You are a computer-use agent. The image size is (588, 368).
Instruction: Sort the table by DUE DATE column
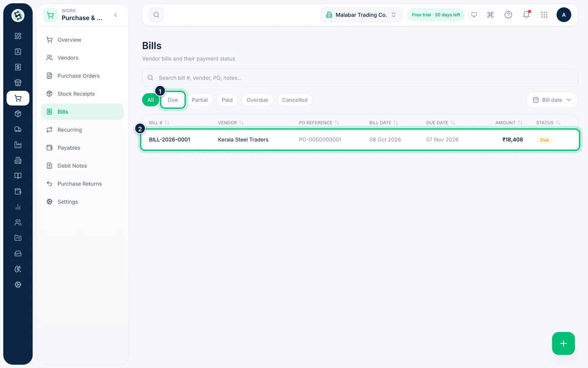tap(441, 123)
